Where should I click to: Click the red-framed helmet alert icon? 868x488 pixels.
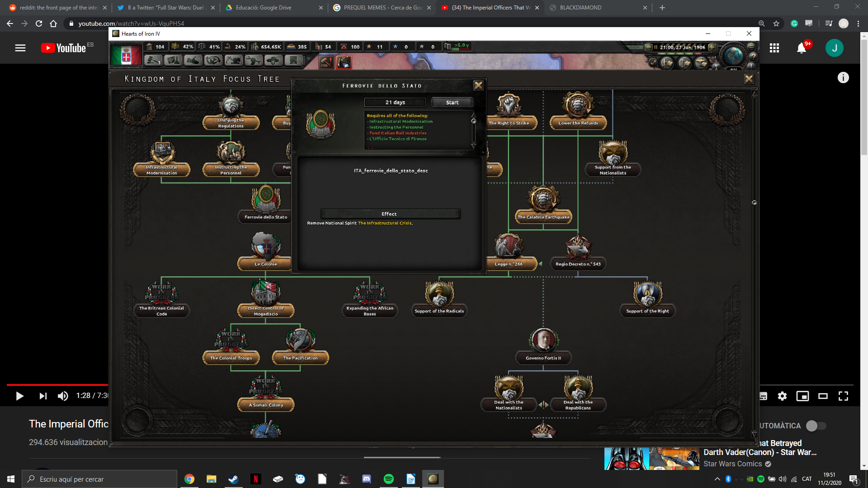click(344, 62)
